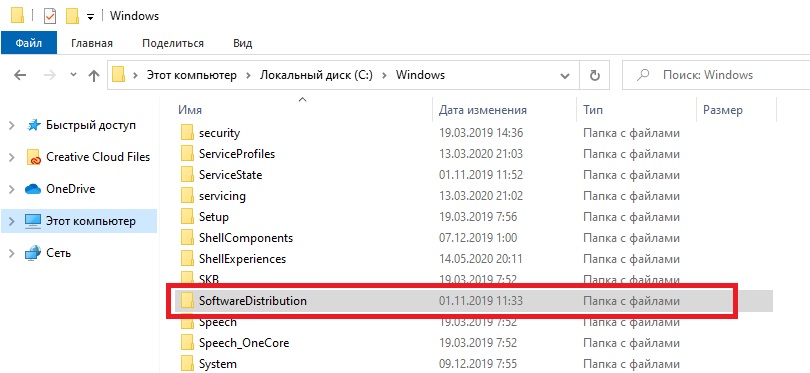
Task: Go up one level with the up arrow
Action: pos(94,76)
